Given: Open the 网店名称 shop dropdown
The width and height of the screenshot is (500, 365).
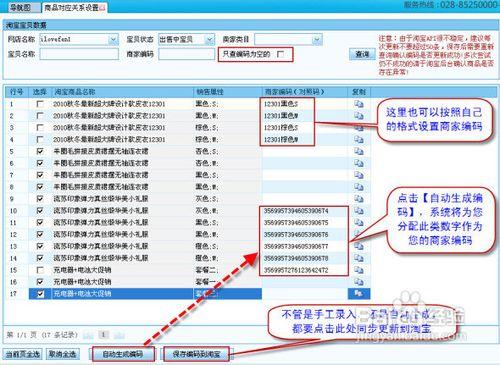Looking at the screenshot, I should click(113, 40).
